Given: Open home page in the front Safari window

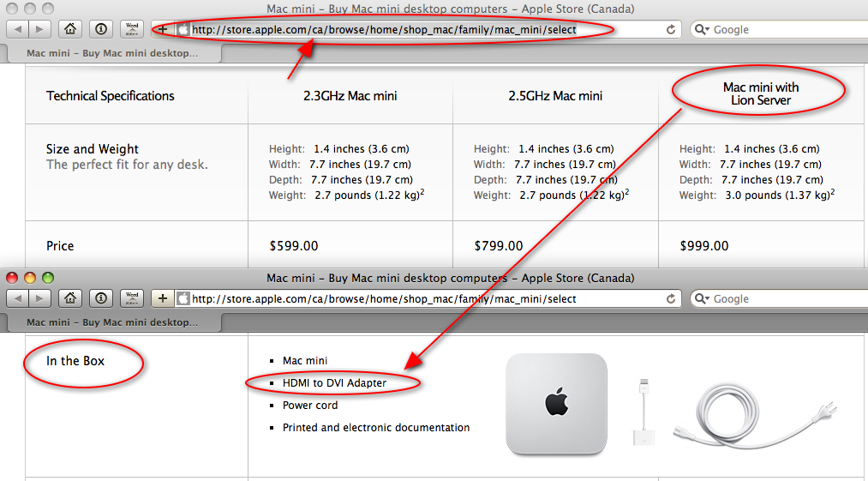Looking at the screenshot, I should 70,298.
